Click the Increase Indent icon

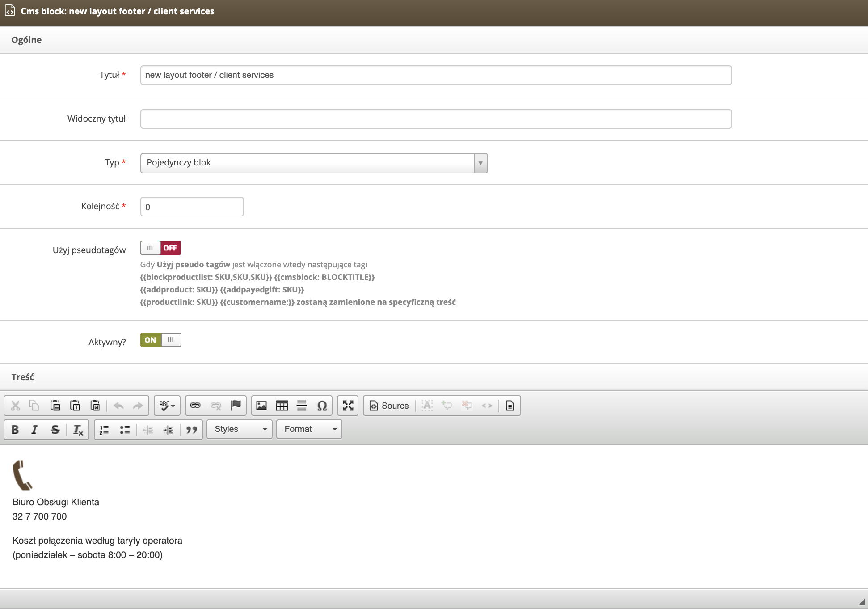168,429
